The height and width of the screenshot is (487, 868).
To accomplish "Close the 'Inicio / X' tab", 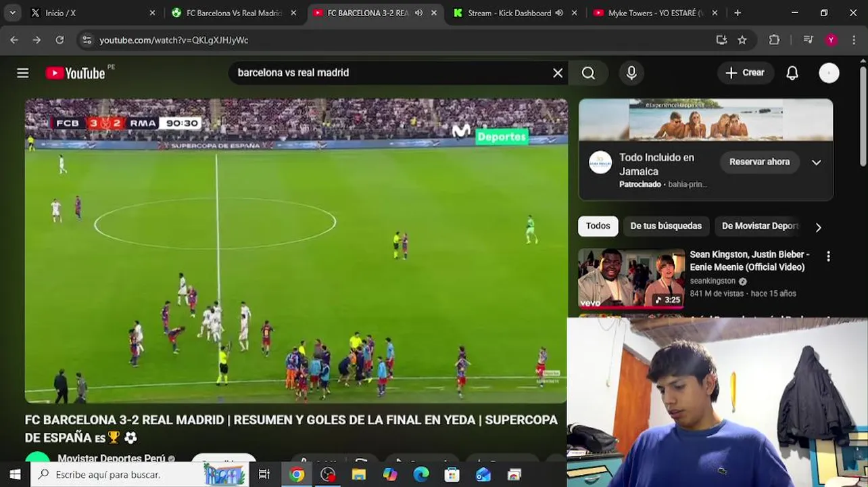I will [x=152, y=13].
